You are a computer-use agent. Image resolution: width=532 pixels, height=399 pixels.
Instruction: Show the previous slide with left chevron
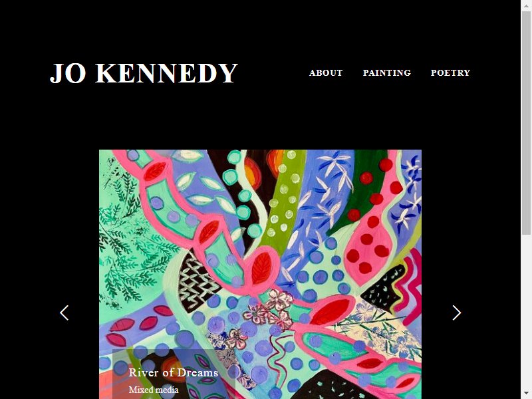[64, 313]
